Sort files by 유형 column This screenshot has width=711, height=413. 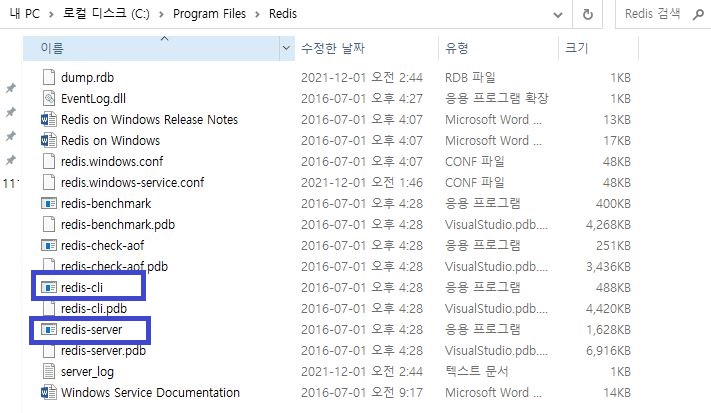(x=499, y=48)
